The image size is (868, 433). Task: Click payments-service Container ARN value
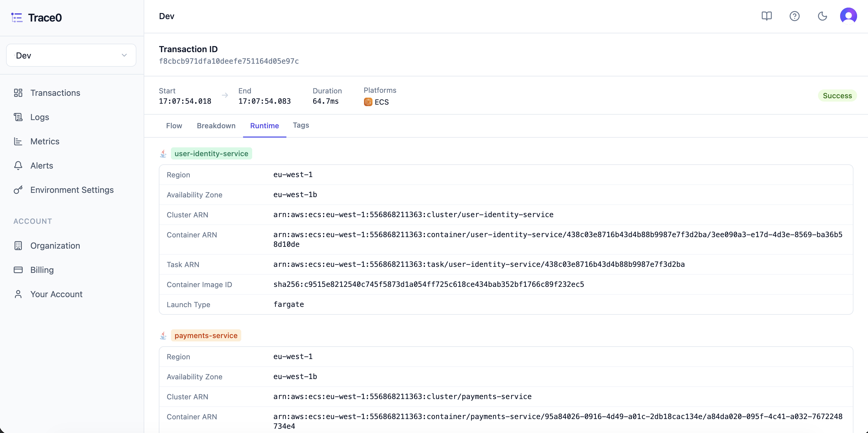(558, 421)
